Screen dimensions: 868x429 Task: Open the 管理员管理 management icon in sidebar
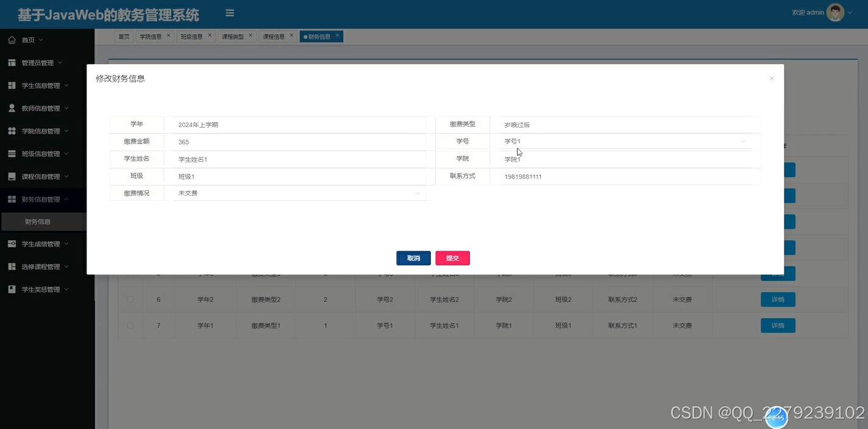[x=12, y=62]
